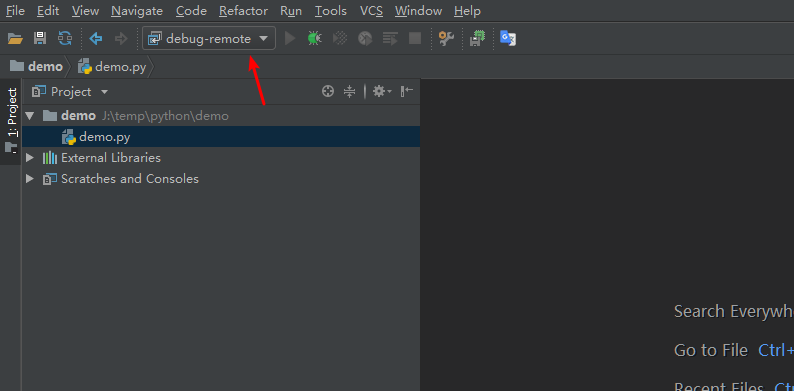Open the Navigate menu

click(137, 11)
